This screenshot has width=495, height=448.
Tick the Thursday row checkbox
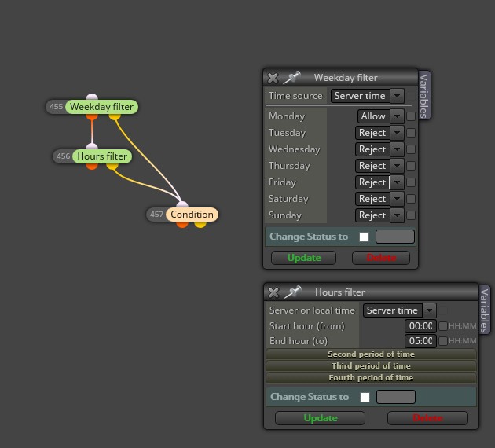click(411, 166)
